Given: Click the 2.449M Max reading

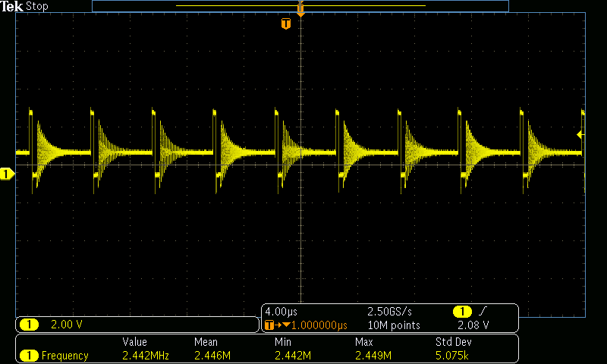Looking at the screenshot, I should [x=373, y=356].
